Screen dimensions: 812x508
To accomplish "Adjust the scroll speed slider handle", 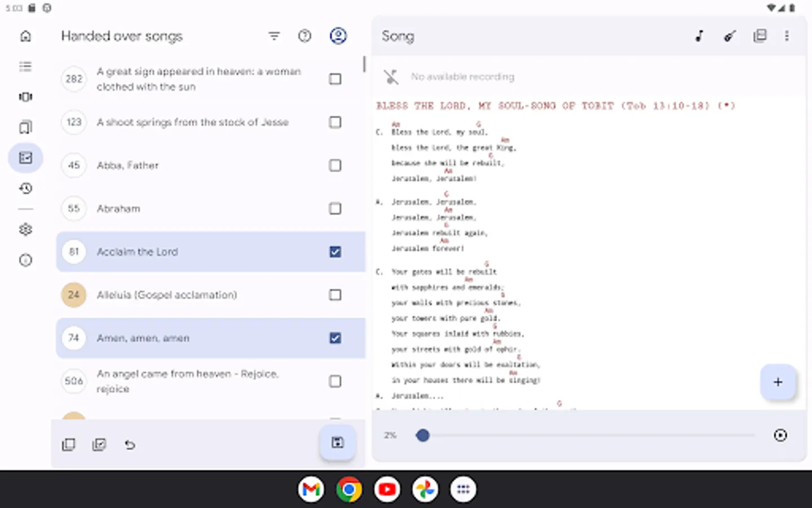I will tap(422, 435).
